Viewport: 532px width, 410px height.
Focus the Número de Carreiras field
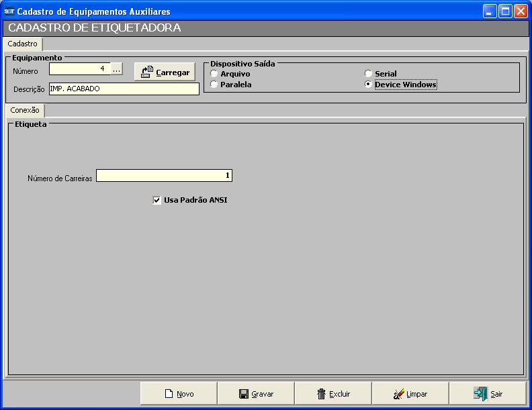click(x=164, y=176)
